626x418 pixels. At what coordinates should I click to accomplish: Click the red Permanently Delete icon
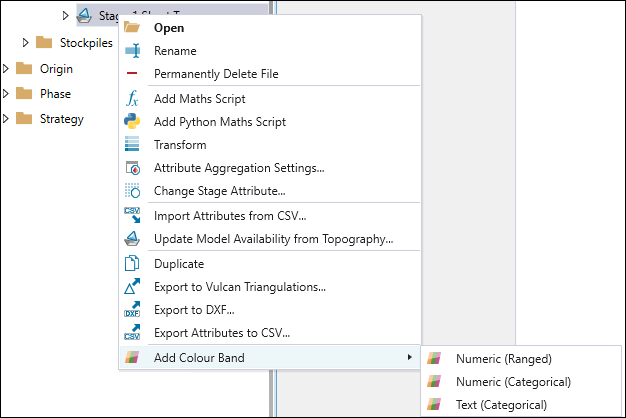pos(132,74)
